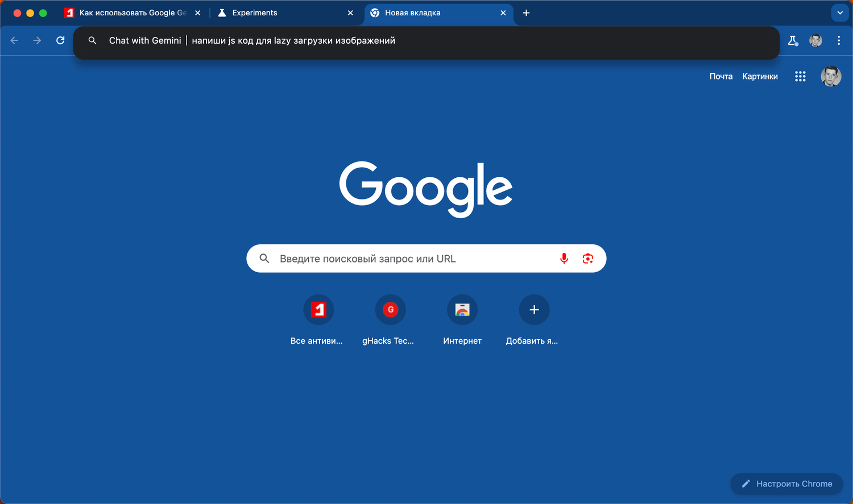
Task: Click the magnifier icon in Google search box
Action: coord(264,259)
